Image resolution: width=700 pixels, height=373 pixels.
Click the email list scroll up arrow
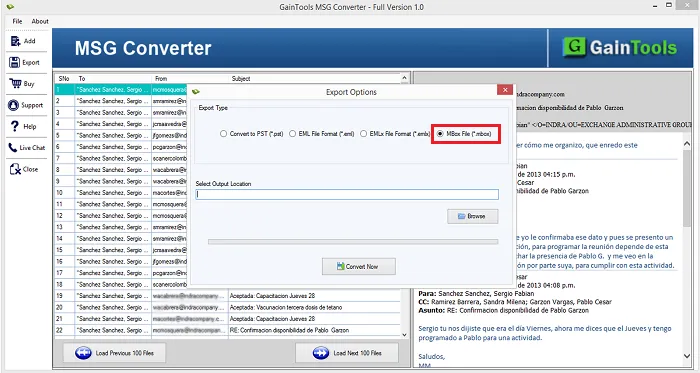404,78
